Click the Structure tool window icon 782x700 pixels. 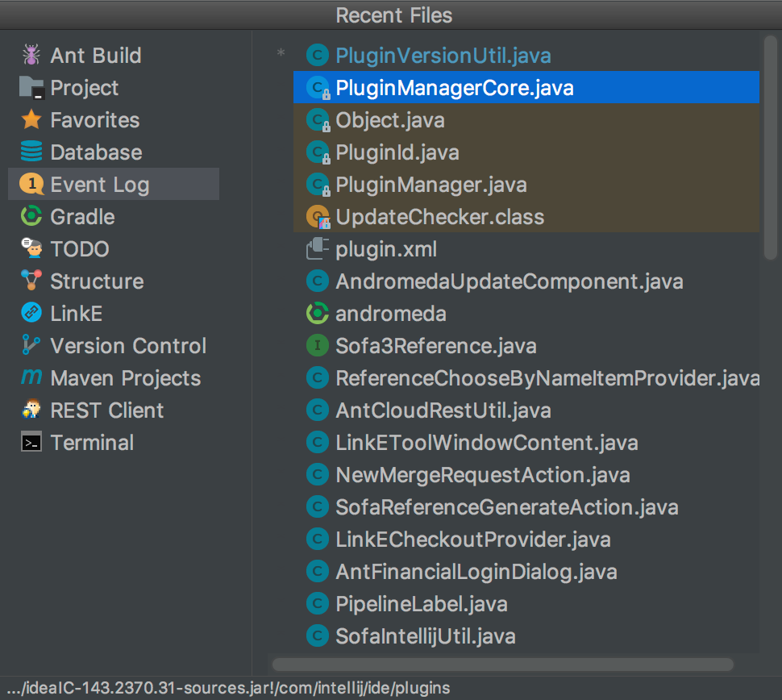tap(31, 281)
